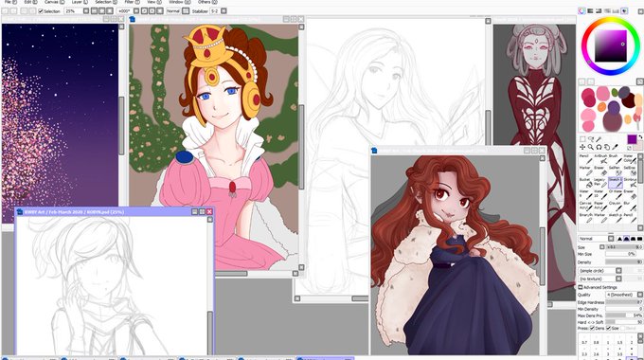This screenshot has height=360, width=644.
Task: Choose the second rounded brush edge shape
Action: (x=626, y=239)
